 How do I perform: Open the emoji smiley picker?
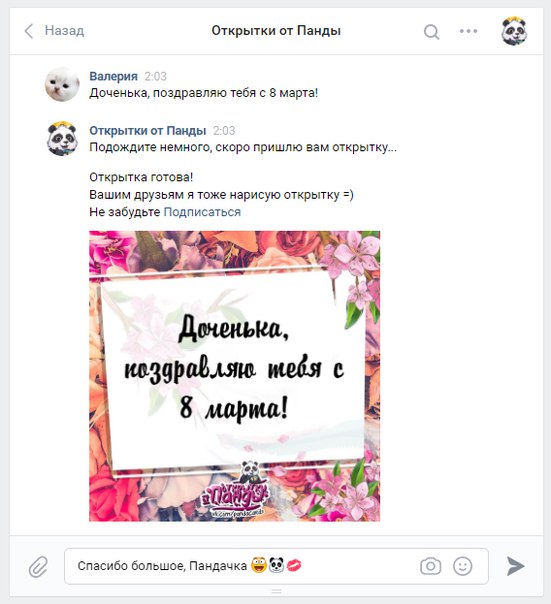click(462, 566)
